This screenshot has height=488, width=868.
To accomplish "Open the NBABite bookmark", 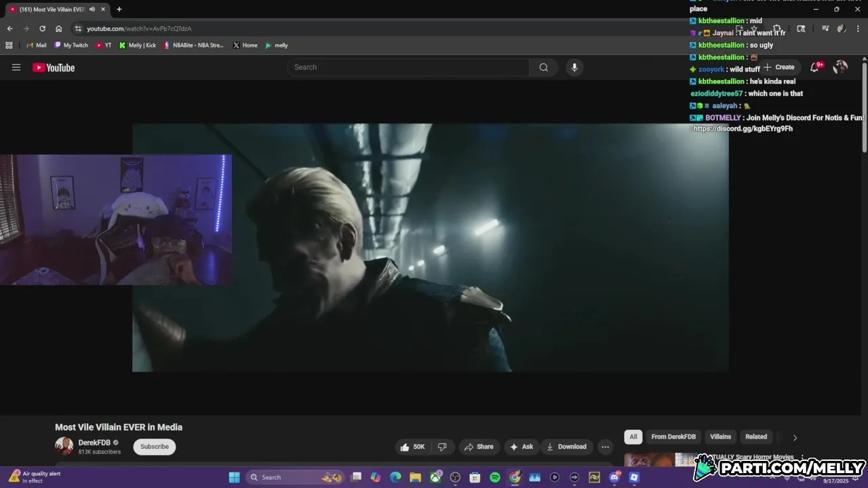I will tap(193, 45).
